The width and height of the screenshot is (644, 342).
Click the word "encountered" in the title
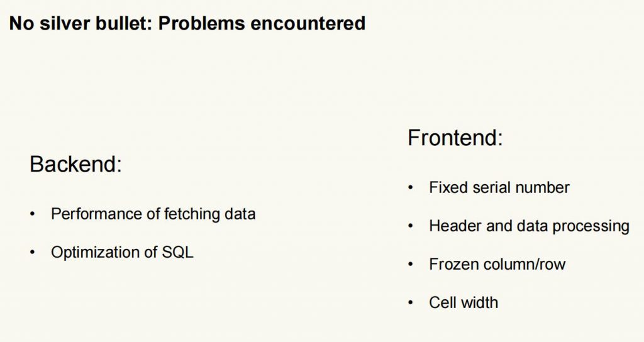308,23
